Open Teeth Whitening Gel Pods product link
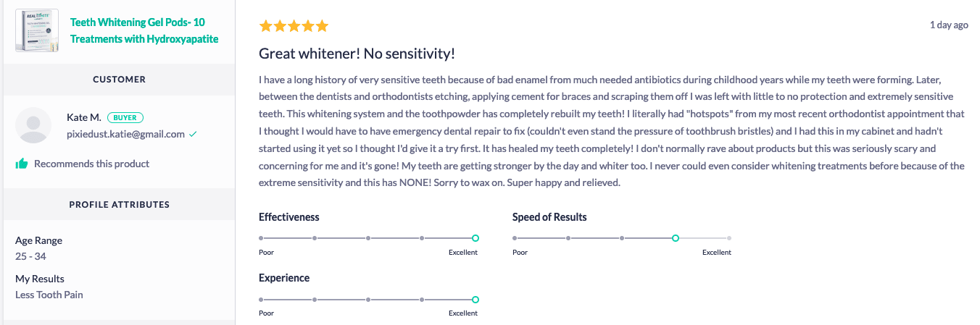The height and width of the screenshot is (325, 980). coord(144,30)
